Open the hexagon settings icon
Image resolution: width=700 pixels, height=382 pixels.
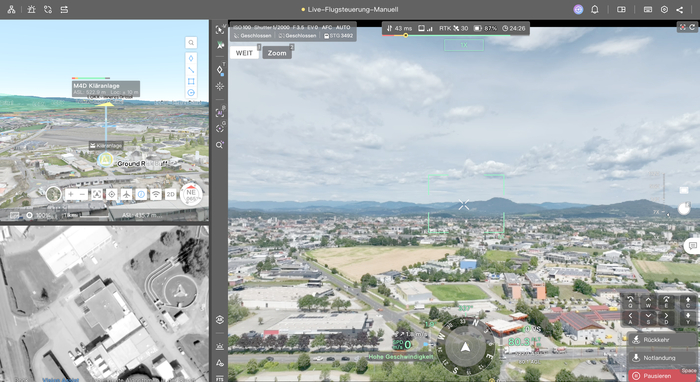(664, 9)
